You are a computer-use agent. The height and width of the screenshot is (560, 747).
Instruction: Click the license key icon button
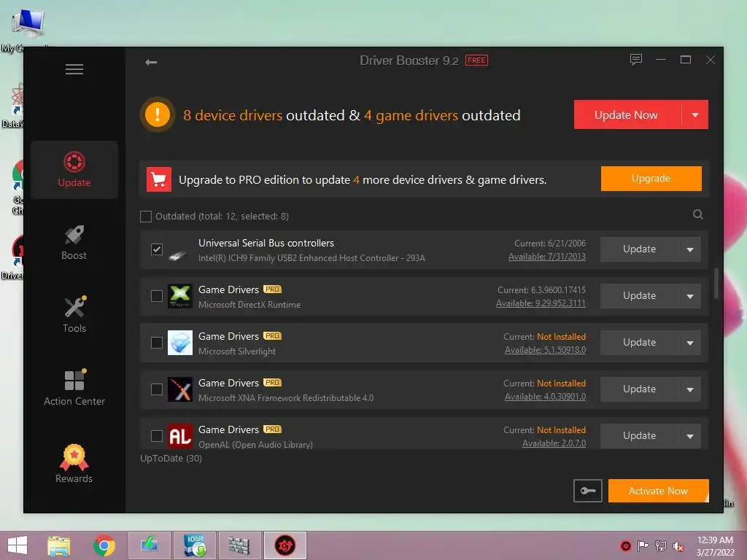[588, 491]
